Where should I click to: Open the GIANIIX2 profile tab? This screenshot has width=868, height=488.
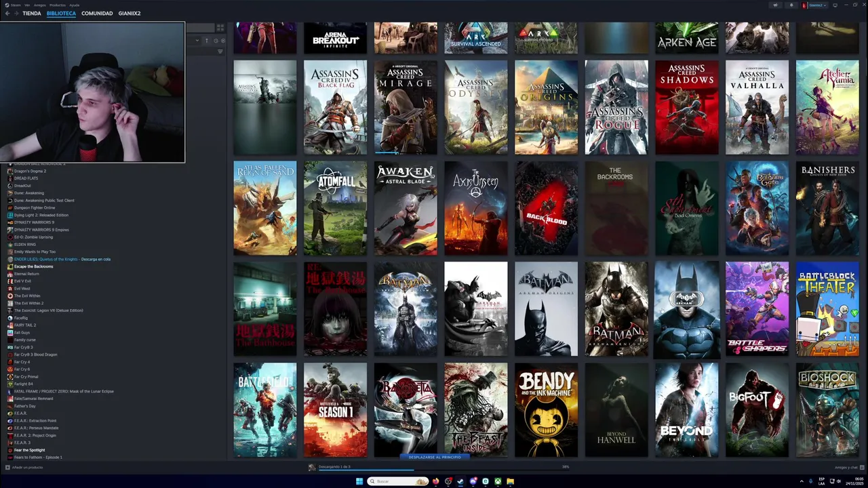click(130, 14)
